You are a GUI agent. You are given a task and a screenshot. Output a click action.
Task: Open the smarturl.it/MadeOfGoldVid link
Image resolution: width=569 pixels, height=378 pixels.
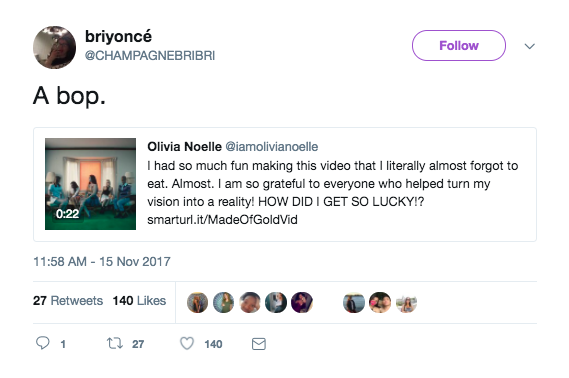pyautogui.click(x=222, y=219)
